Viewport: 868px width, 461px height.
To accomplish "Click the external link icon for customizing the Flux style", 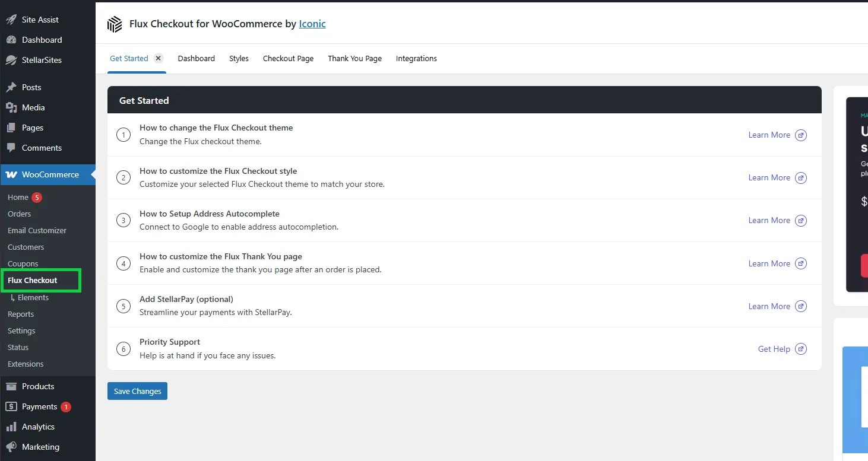I will [801, 177].
